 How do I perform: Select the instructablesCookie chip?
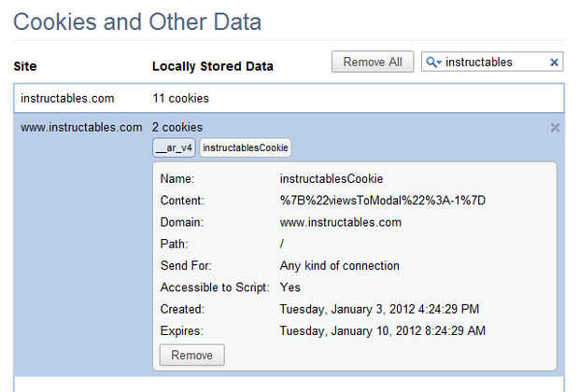tap(246, 147)
